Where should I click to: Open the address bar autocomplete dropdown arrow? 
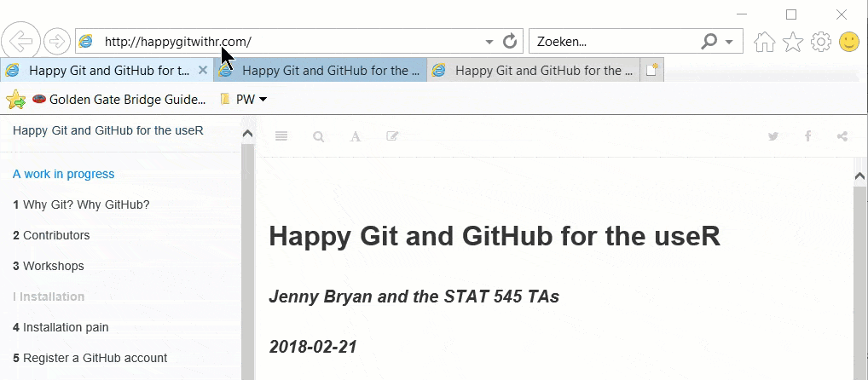[x=489, y=42]
